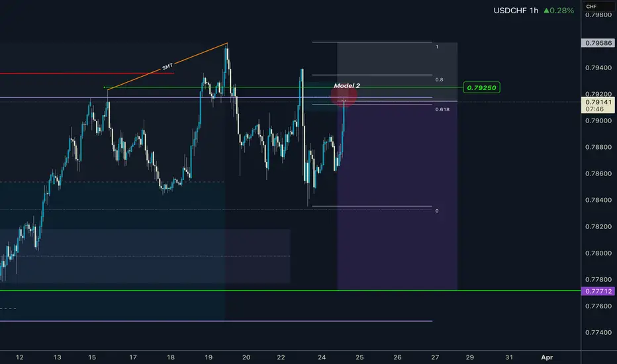
Task: Select the green horizontal line near 0.77712
Action: tap(291, 291)
